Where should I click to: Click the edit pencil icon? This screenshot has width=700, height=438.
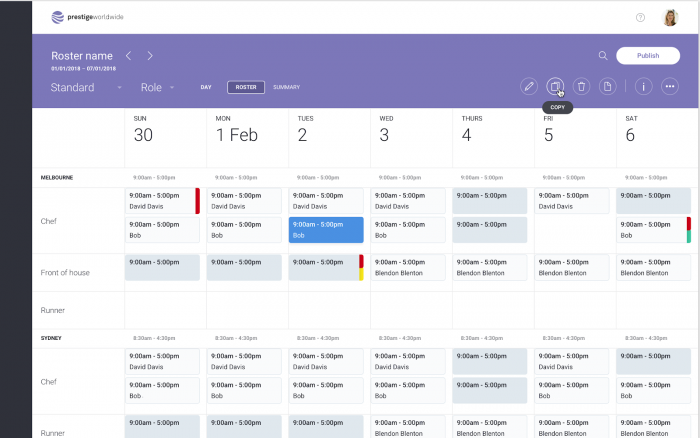(529, 86)
